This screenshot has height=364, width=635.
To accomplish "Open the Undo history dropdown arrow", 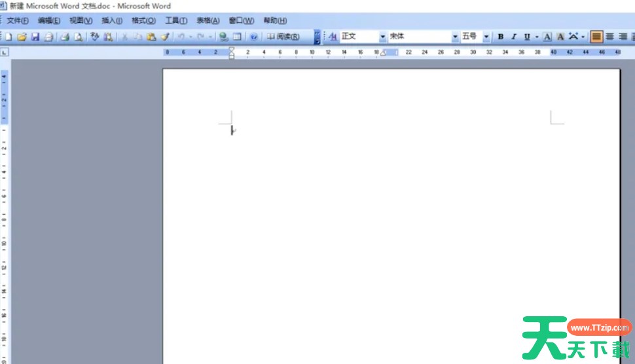I will tap(190, 37).
